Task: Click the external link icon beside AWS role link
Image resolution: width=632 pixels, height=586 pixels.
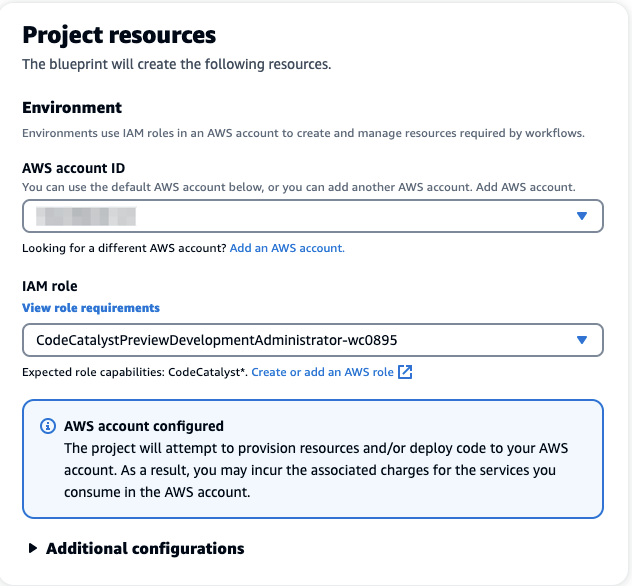Action: point(405,372)
